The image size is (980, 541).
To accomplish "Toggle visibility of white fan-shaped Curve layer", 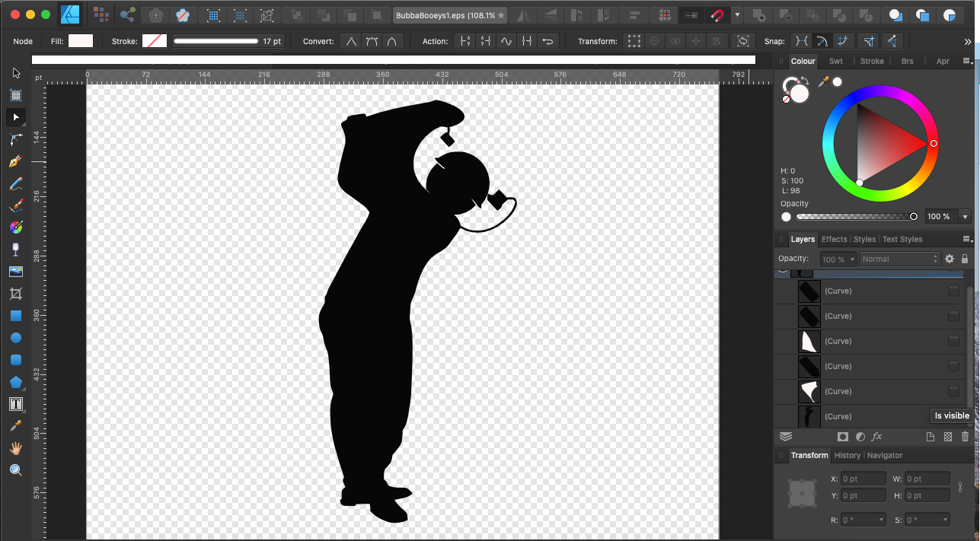I will [x=953, y=391].
